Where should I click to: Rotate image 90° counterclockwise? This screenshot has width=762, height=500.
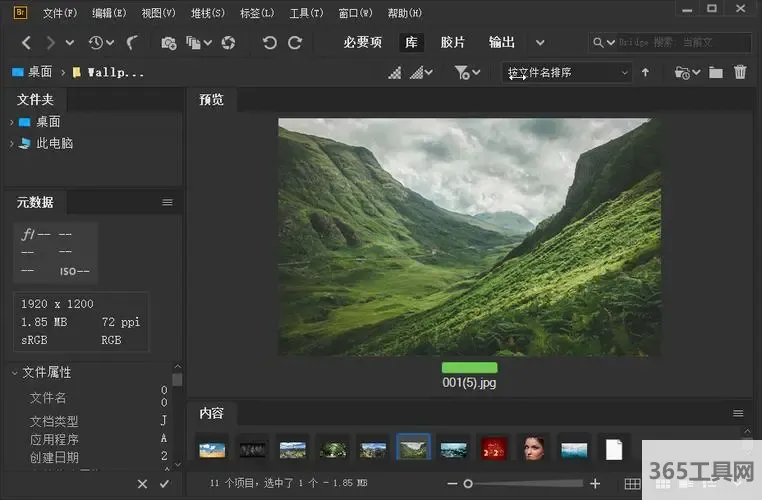point(269,43)
